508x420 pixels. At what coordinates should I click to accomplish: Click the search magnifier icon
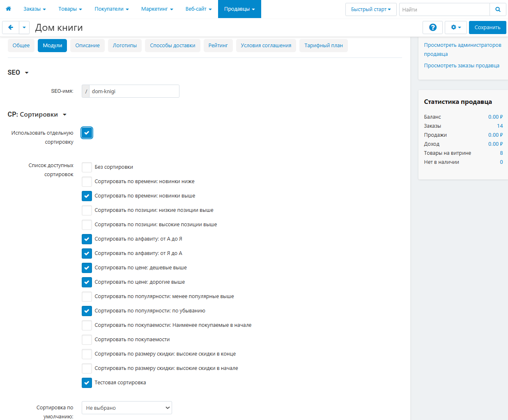pyautogui.click(x=498, y=9)
